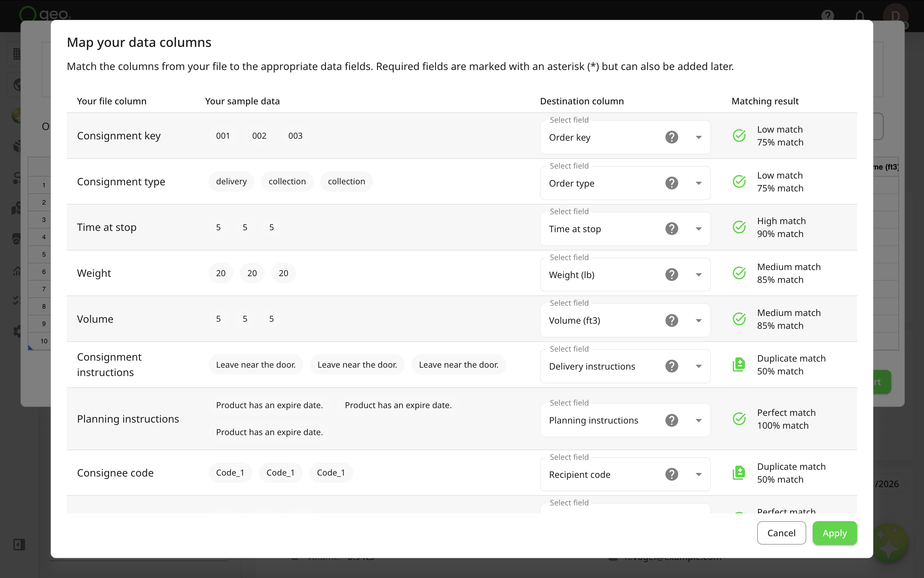
Task: Click 'Matching result' column header
Action: 765,101
